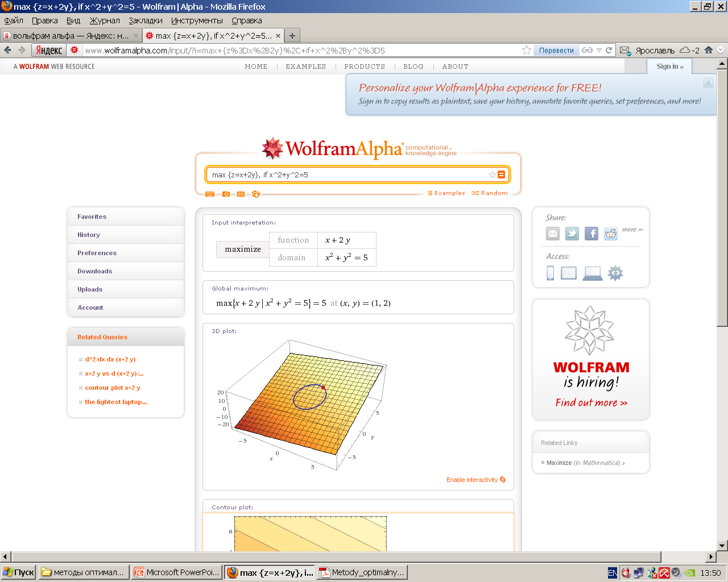Open Preferences in the sidebar

point(126,253)
